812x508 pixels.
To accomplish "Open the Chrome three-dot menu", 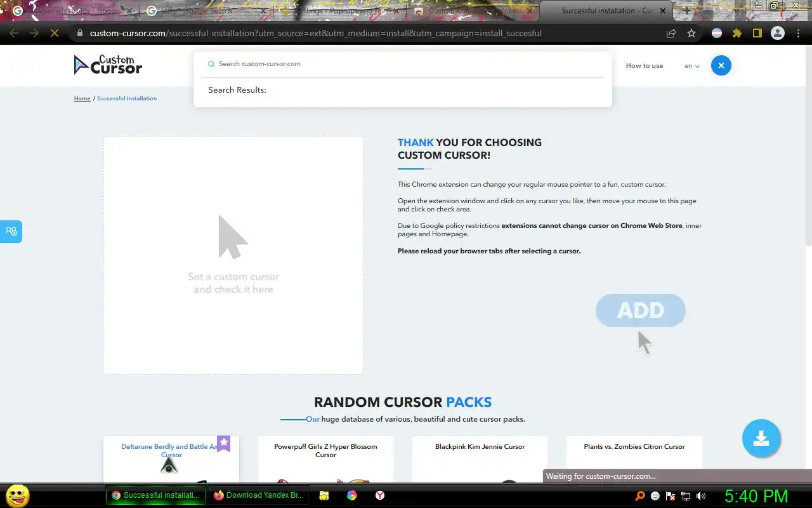I will [798, 33].
